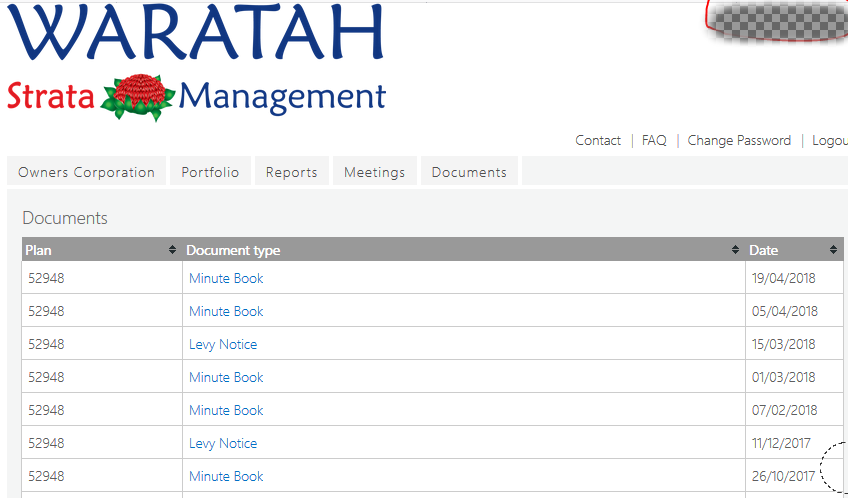Click the Change Password link
Image resolution: width=848 pixels, height=498 pixels.
[739, 141]
